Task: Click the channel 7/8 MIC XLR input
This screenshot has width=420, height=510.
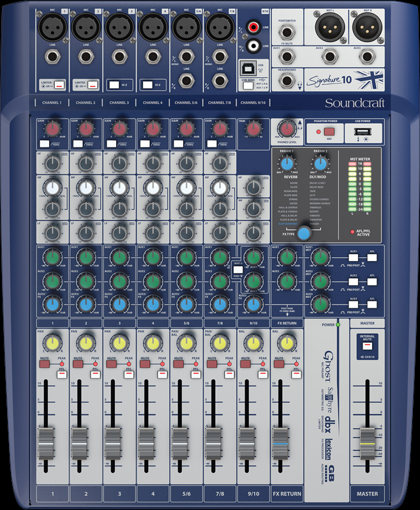Action: [x=220, y=27]
